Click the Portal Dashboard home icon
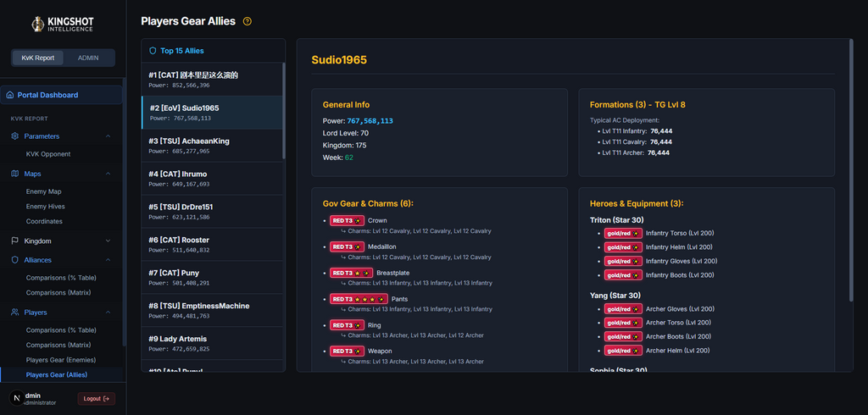This screenshot has height=415, width=868. pyautogui.click(x=10, y=95)
